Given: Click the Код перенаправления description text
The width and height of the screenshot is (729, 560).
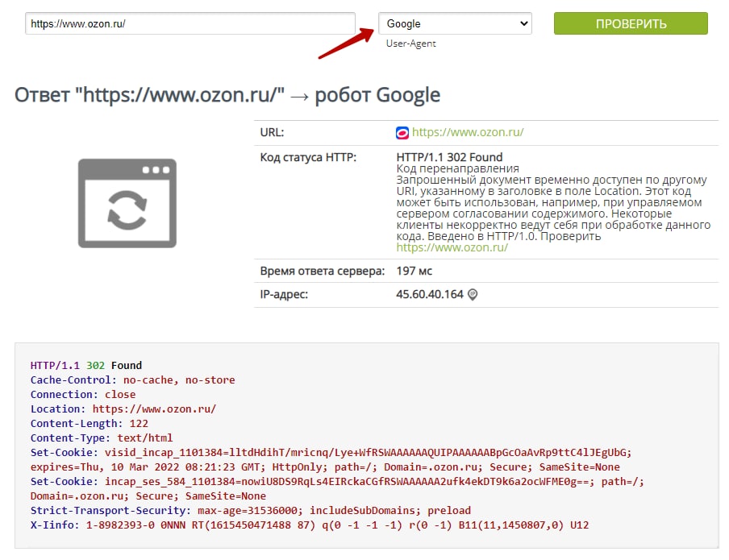Looking at the screenshot, I should 457,168.
